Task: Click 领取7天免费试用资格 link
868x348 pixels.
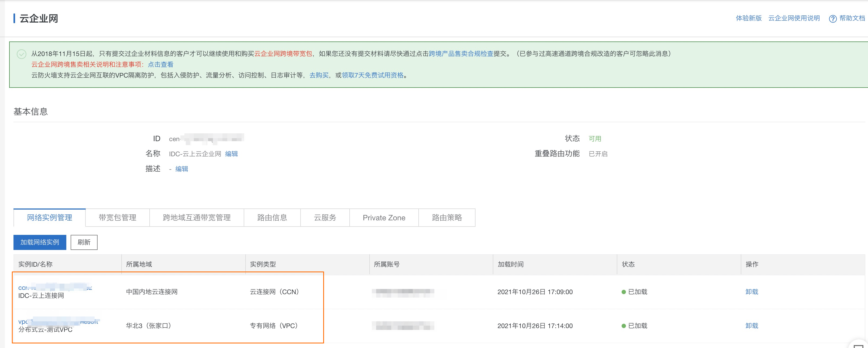Action: pos(372,75)
